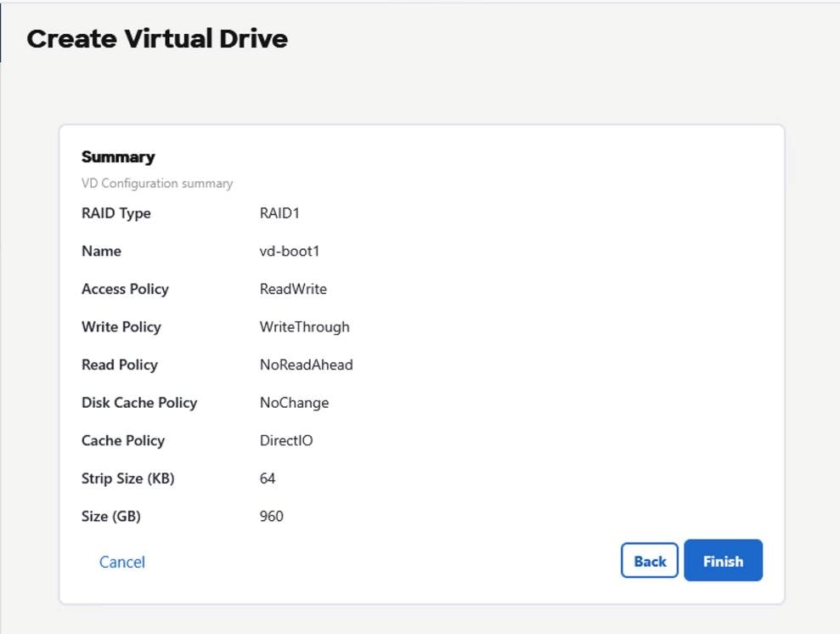
Task: Select the vd-boot1 name value
Action: (290, 251)
